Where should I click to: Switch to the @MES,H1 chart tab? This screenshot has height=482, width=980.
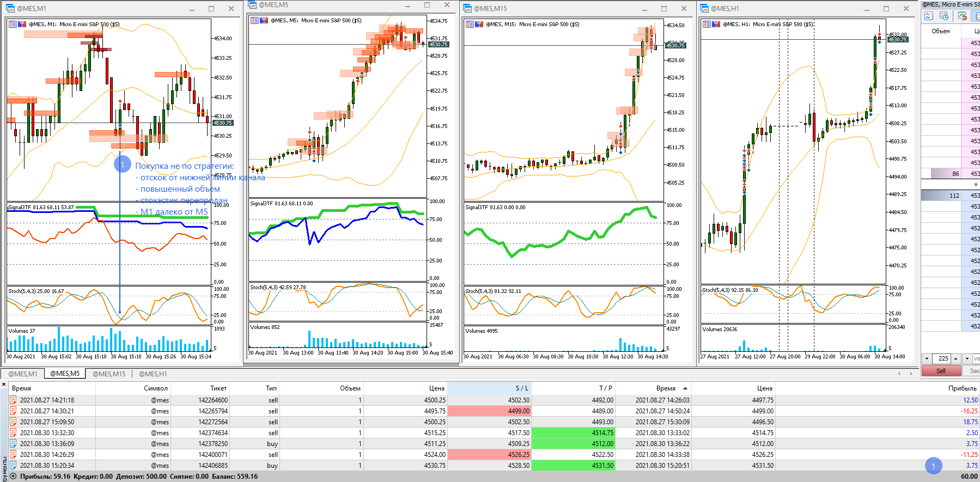click(153, 374)
